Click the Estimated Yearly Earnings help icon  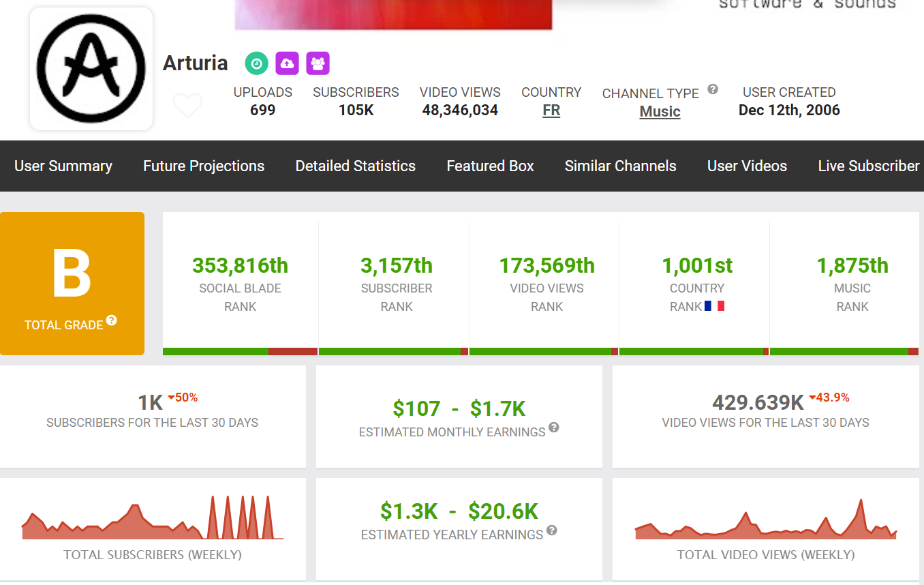(x=552, y=530)
